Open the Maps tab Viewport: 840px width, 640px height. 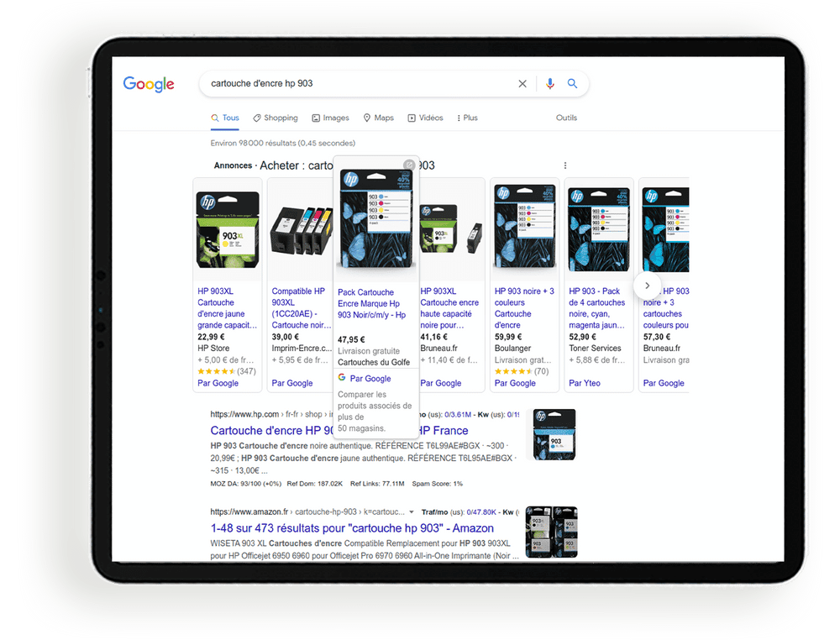[x=378, y=118]
